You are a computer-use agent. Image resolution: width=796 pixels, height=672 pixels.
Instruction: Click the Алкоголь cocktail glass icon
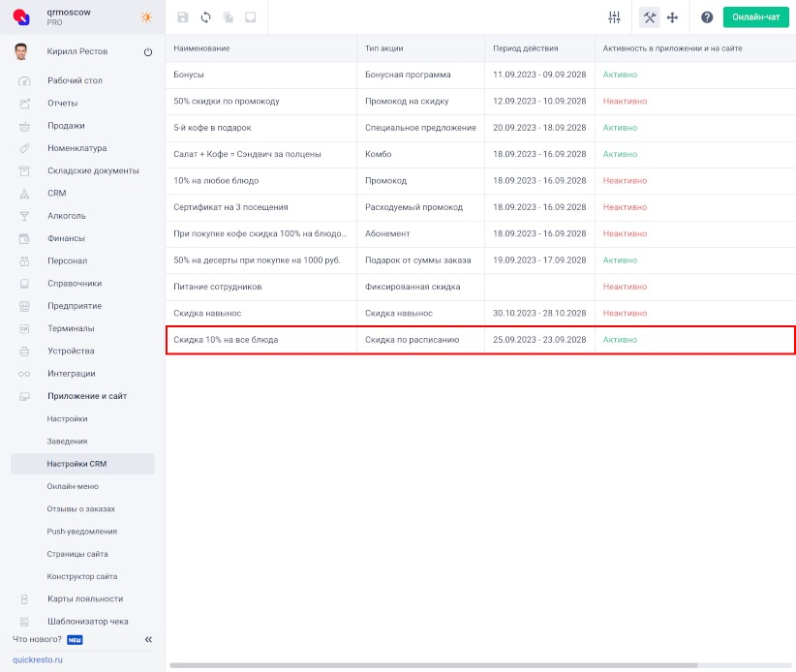(x=24, y=216)
